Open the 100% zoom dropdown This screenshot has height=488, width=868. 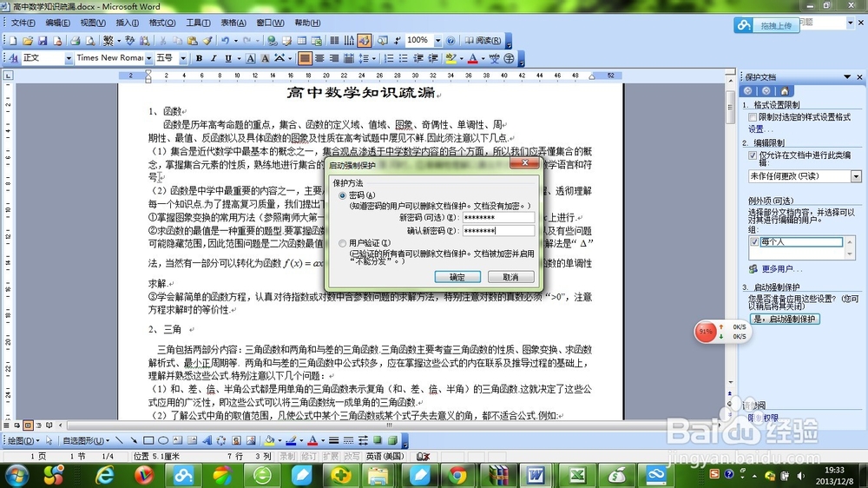pos(437,41)
